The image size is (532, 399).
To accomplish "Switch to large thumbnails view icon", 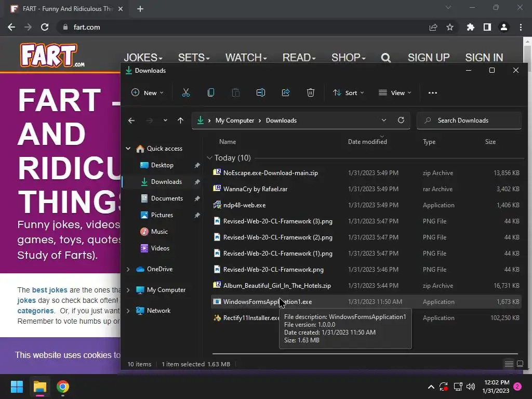I will click(520, 364).
